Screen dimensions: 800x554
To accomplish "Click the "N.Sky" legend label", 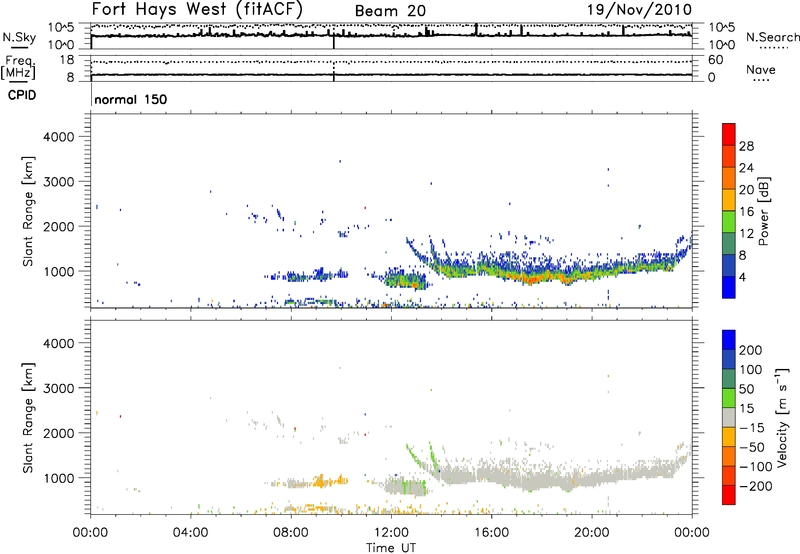I will (x=19, y=37).
